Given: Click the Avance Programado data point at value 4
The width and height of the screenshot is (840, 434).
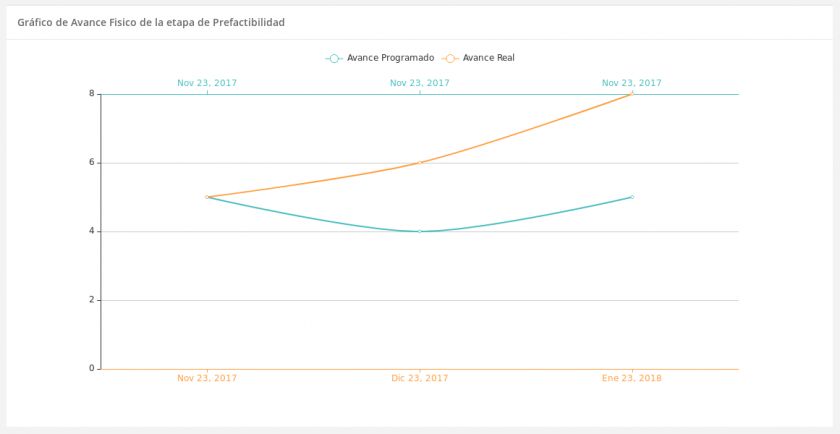Looking at the screenshot, I should [x=420, y=231].
